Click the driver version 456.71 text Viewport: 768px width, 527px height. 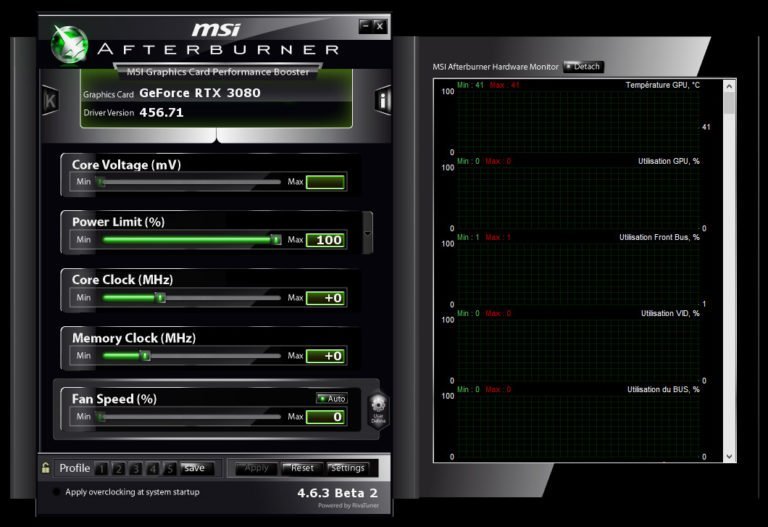click(x=162, y=113)
